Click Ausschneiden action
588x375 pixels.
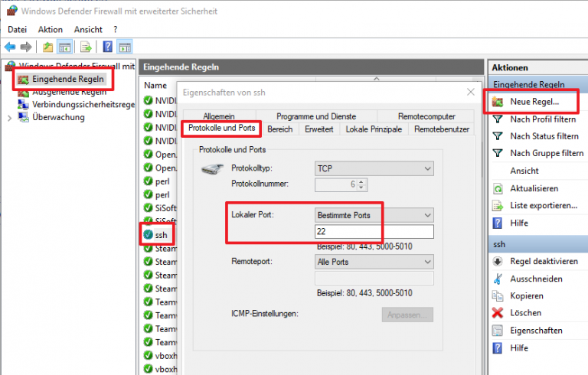(x=536, y=279)
